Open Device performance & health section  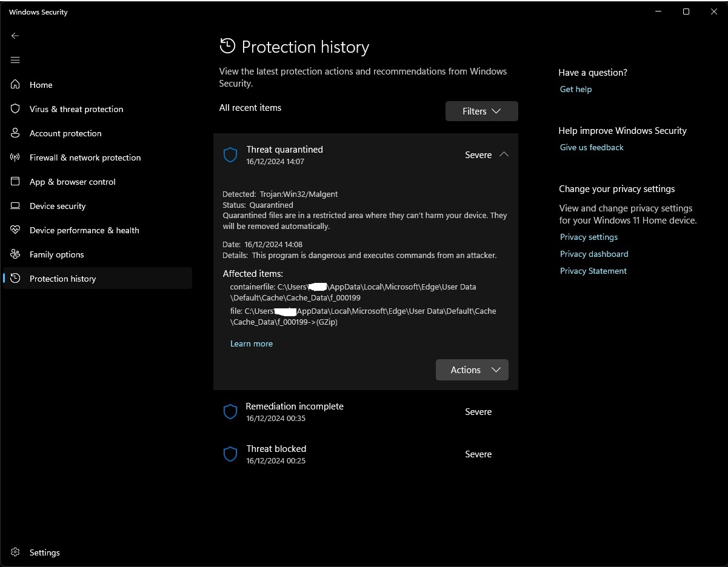tap(97, 230)
